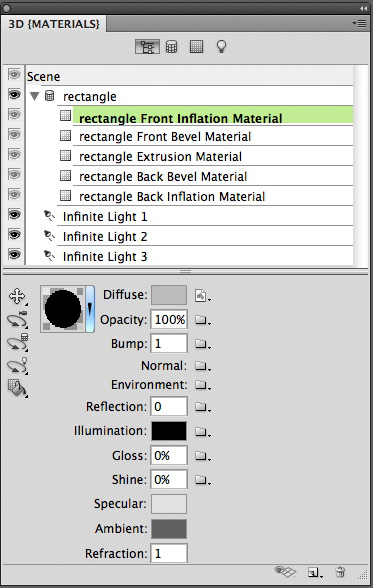Open the Normal texture map menu

tap(202, 366)
